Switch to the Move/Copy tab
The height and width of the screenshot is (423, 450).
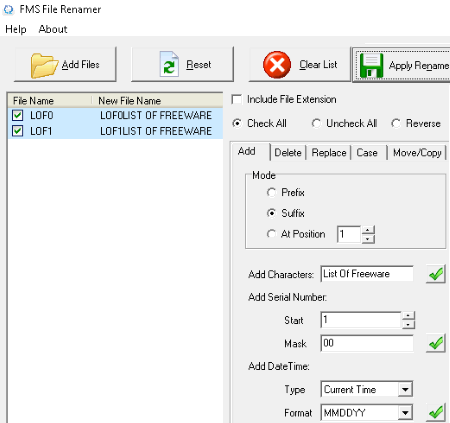click(x=417, y=153)
